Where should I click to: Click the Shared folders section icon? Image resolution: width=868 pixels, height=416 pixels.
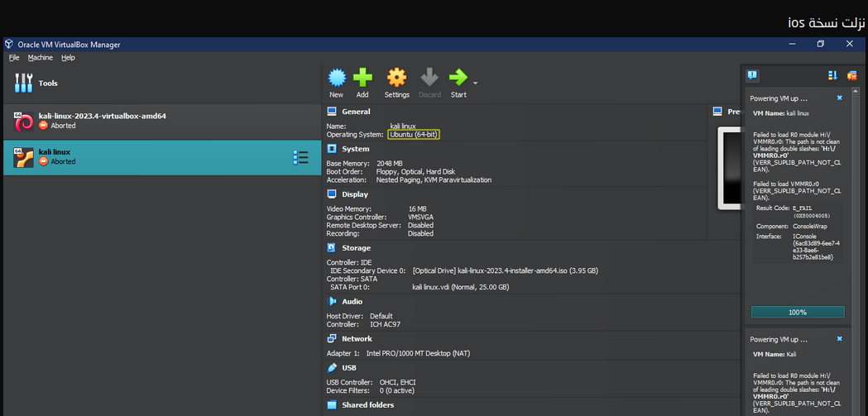(332, 405)
